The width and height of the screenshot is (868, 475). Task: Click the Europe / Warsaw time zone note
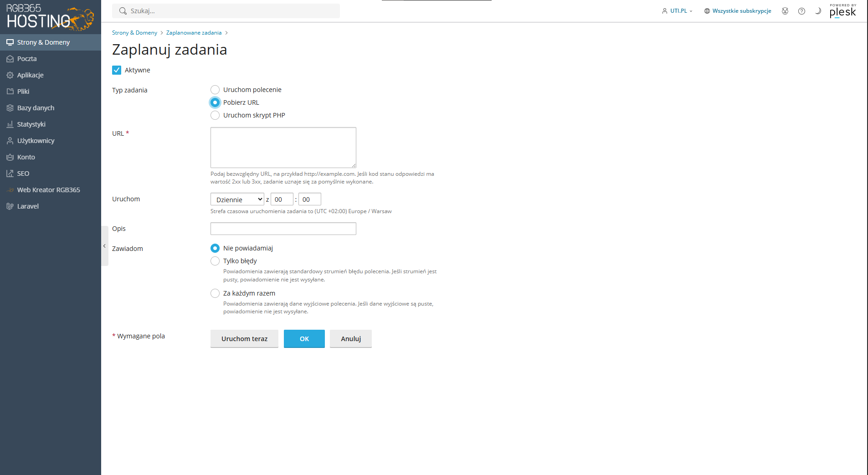tap(301, 211)
